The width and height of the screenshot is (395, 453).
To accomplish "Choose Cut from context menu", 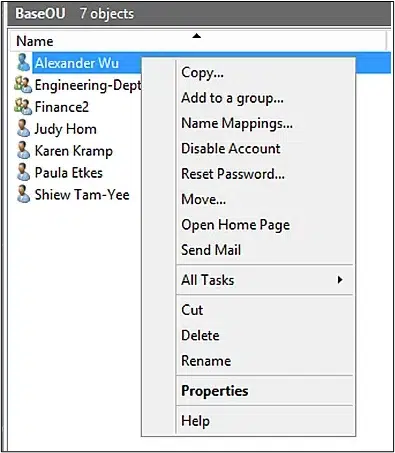I will coord(265,310).
